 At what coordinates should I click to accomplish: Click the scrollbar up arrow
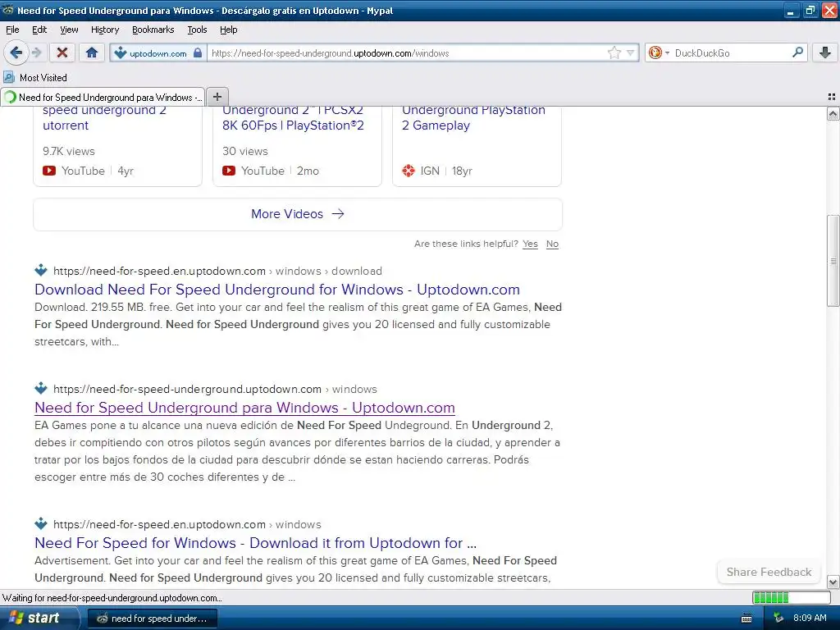(833, 113)
